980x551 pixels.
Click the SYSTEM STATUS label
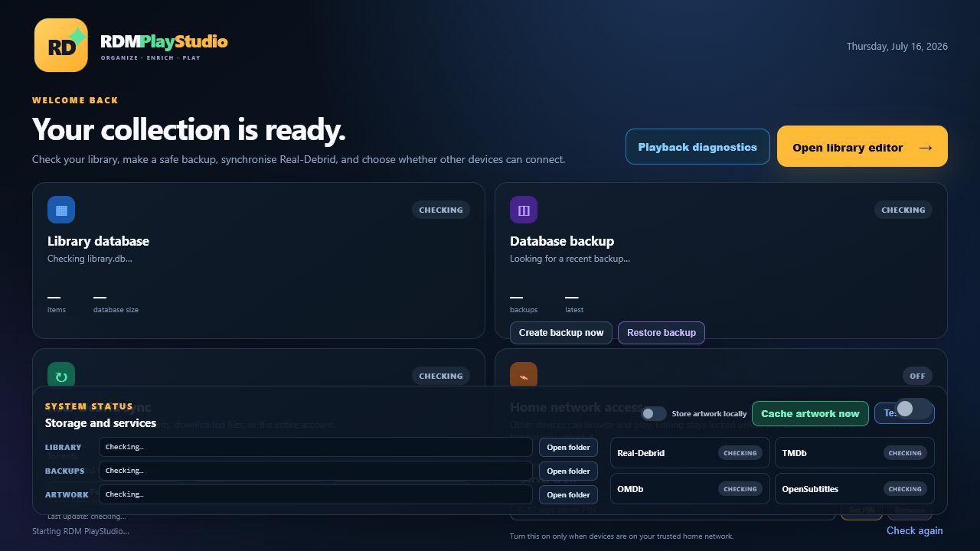89,406
